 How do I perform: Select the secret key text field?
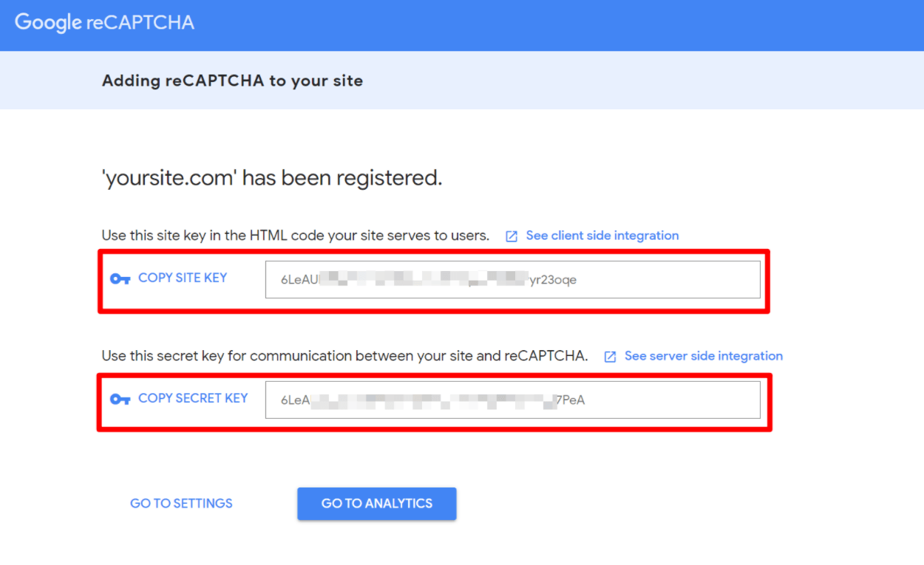(x=513, y=400)
